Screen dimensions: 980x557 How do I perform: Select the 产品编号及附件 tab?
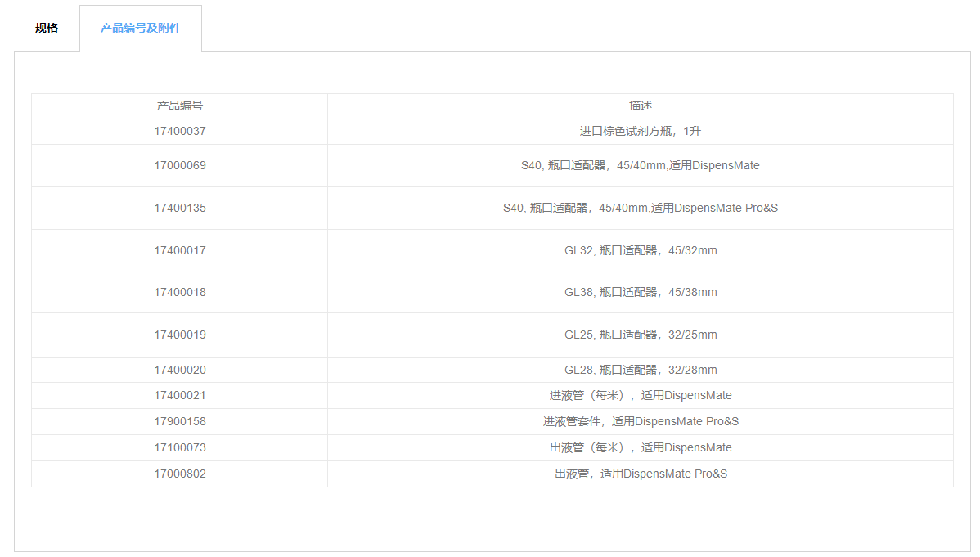pyautogui.click(x=141, y=29)
